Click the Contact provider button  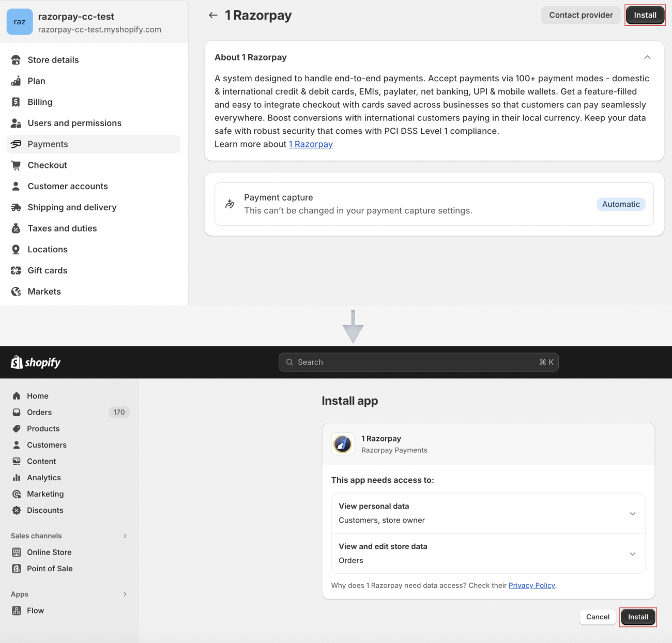click(581, 15)
